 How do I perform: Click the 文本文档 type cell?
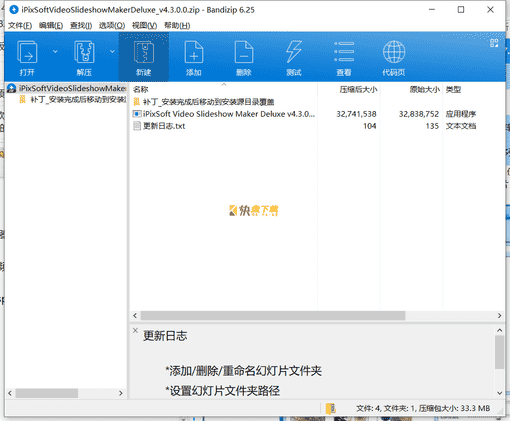(461, 126)
